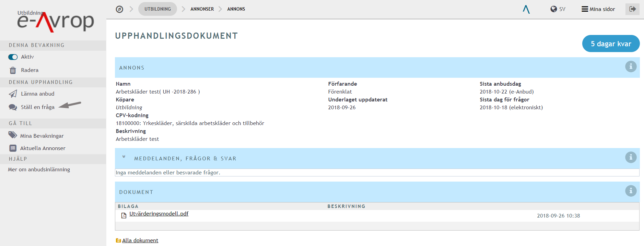644x246 pixels.
Task: Switch language via SV label
Action: coord(562,9)
